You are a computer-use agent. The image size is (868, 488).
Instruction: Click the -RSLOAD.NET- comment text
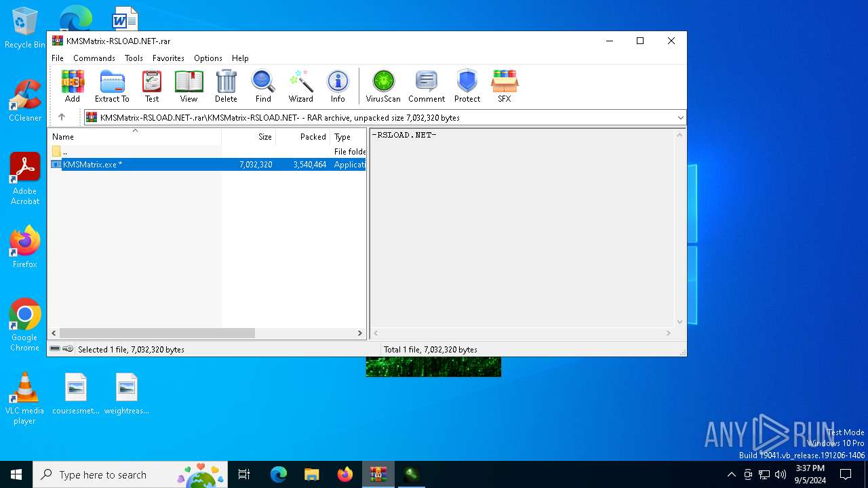click(404, 135)
